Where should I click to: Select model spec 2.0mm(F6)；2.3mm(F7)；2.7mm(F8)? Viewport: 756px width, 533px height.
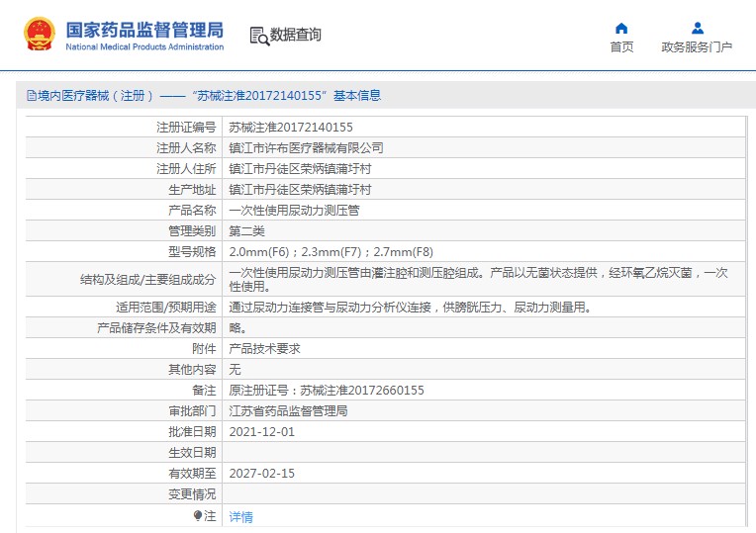coord(331,251)
